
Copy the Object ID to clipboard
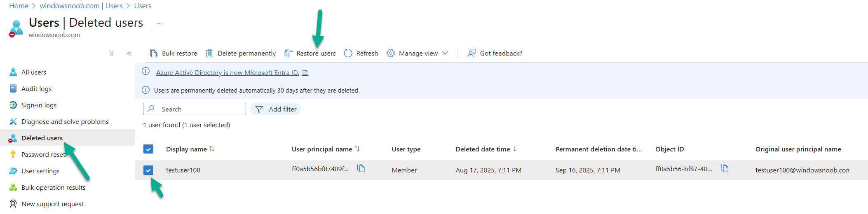click(725, 168)
